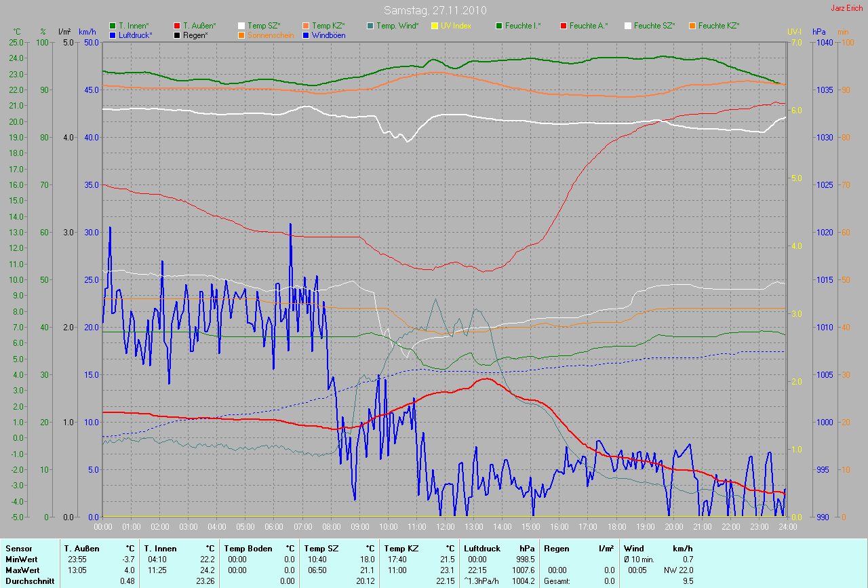Click the 'Temp Boden' column header

click(248, 549)
